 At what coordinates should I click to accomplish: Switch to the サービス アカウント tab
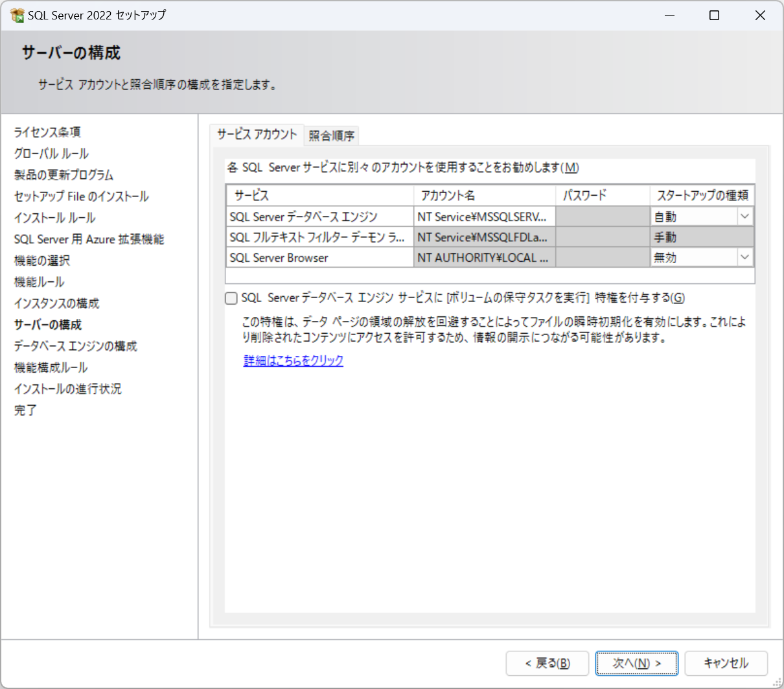point(257,134)
